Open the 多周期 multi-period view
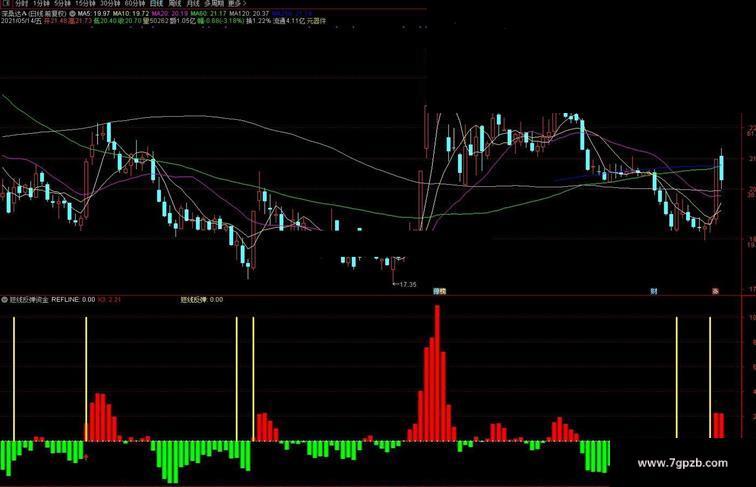The height and width of the screenshot is (487, 756). (x=214, y=3)
